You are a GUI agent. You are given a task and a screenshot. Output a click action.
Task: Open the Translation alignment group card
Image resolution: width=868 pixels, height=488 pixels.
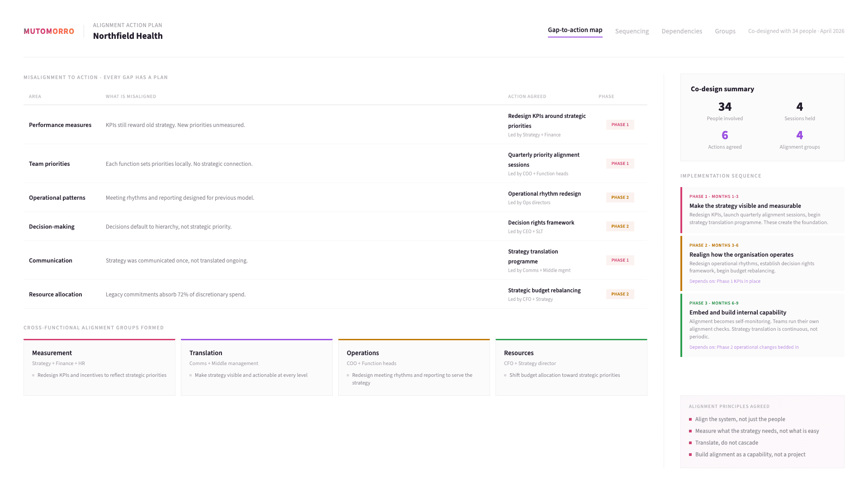tap(256, 367)
